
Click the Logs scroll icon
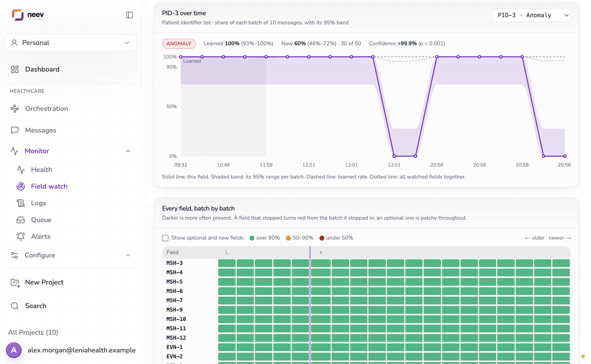pyautogui.click(x=21, y=203)
